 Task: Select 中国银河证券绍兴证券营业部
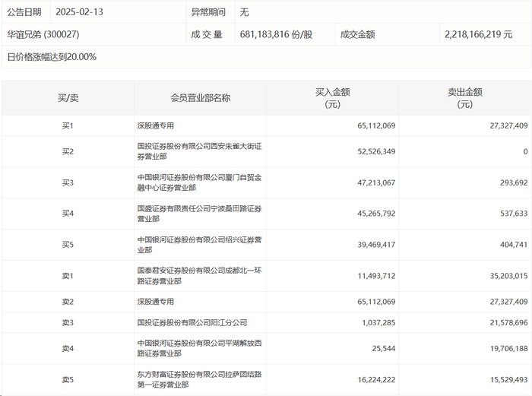199,245
